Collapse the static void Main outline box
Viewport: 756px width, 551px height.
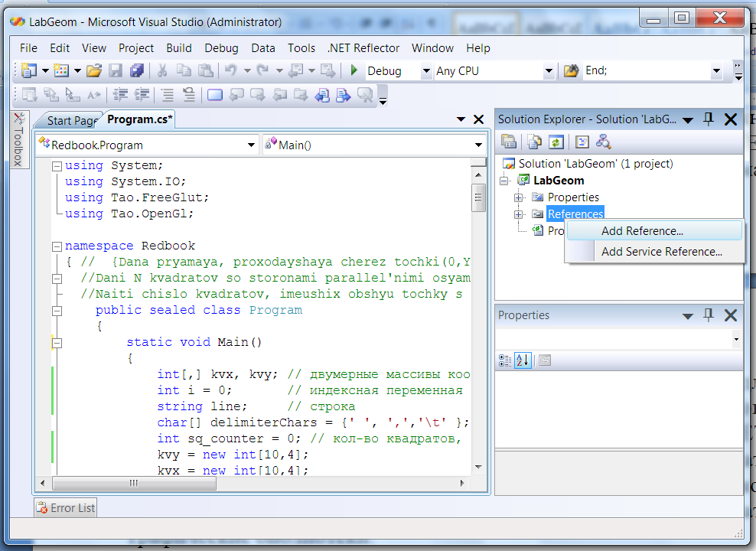pyautogui.click(x=57, y=344)
